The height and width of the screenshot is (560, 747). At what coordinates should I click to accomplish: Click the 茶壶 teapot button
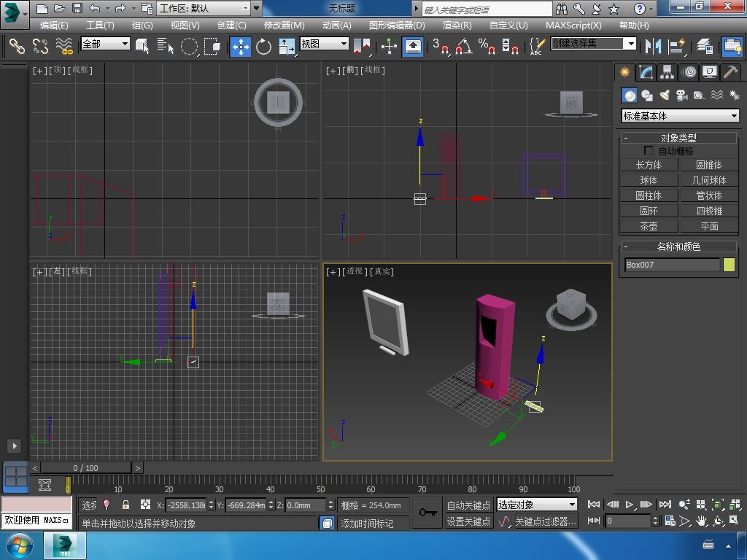[x=649, y=226]
